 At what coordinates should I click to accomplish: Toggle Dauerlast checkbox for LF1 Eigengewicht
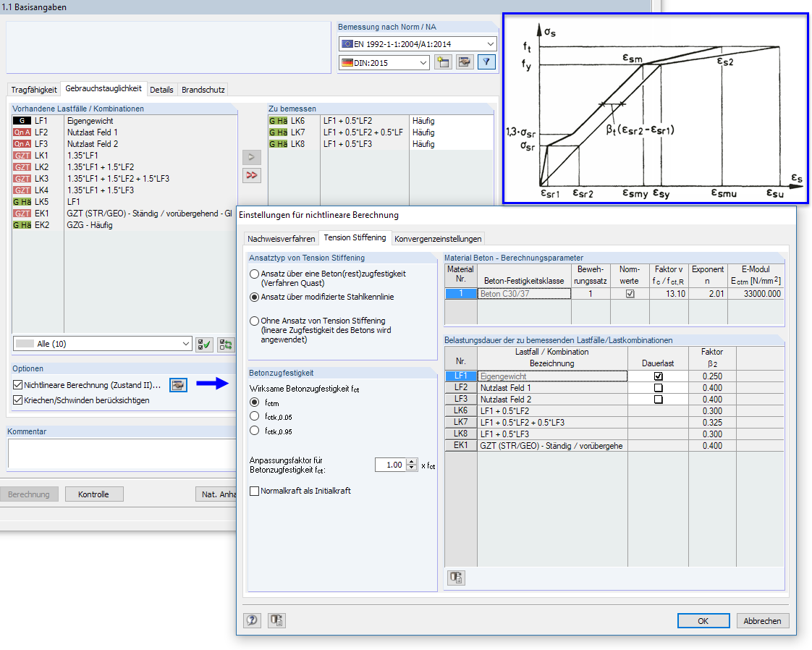(x=658, y=376)
